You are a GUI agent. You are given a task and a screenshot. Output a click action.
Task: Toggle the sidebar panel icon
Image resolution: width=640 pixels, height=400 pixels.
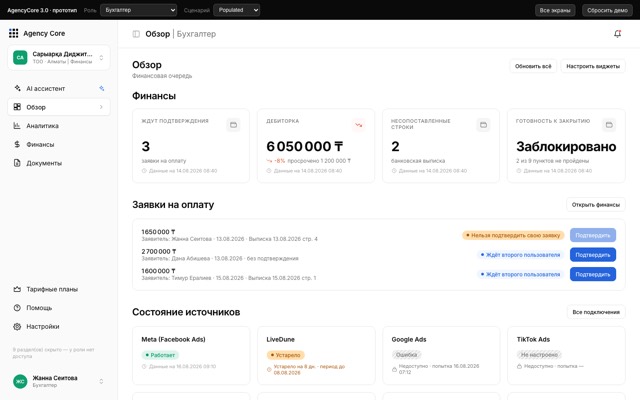136,34
